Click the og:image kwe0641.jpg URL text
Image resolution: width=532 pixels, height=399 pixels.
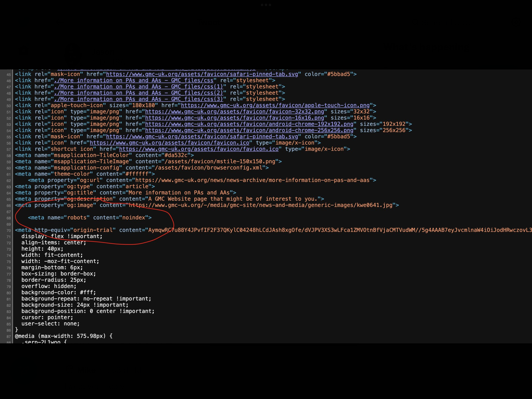tap(261, 205)
